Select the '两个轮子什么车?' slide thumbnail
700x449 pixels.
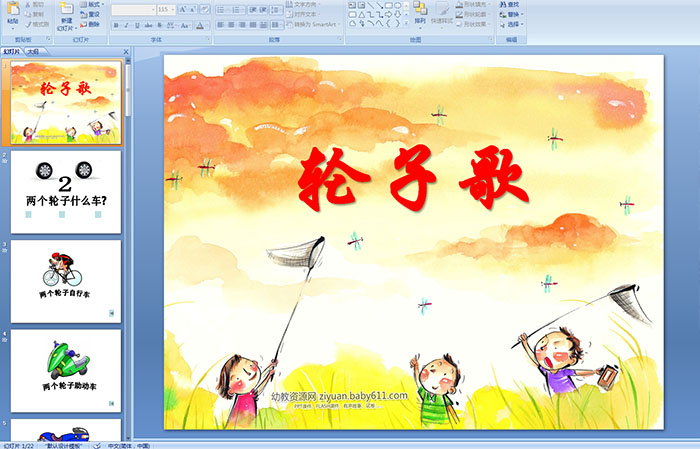coord(66,190)
